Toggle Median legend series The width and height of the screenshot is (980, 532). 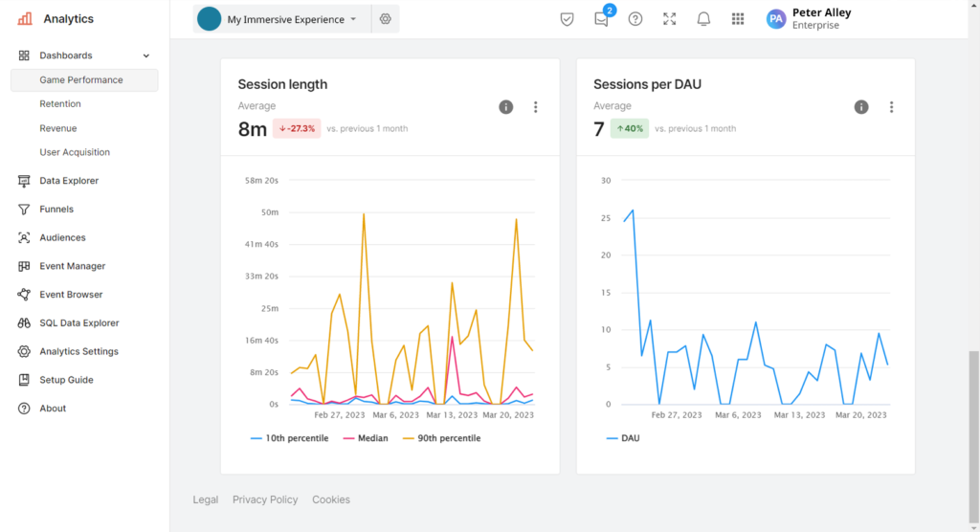[x=366, y=438]
